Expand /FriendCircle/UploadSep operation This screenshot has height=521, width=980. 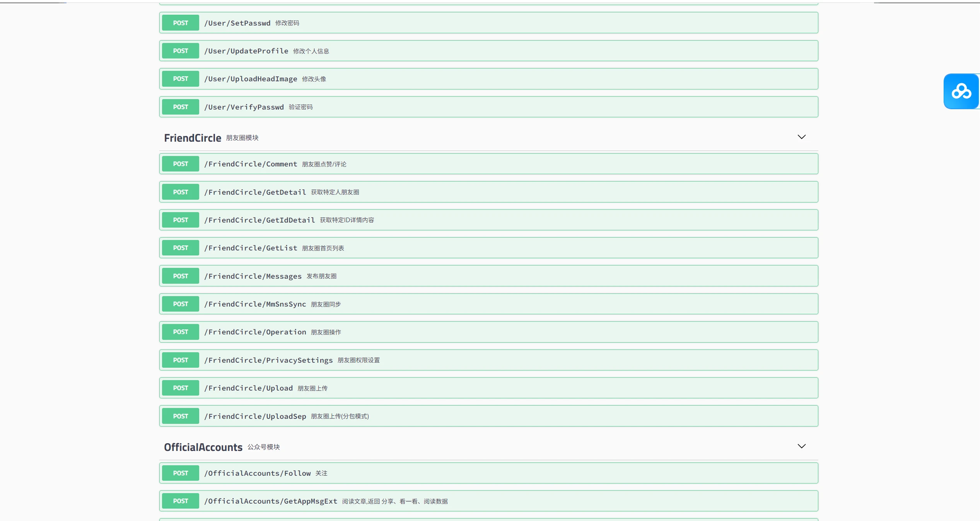(x=255, y=416)
